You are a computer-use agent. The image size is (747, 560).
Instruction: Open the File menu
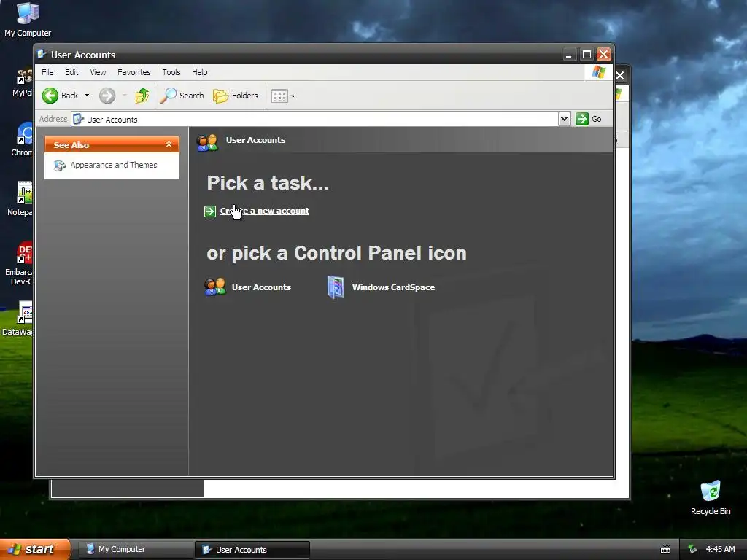click(47, 72)
